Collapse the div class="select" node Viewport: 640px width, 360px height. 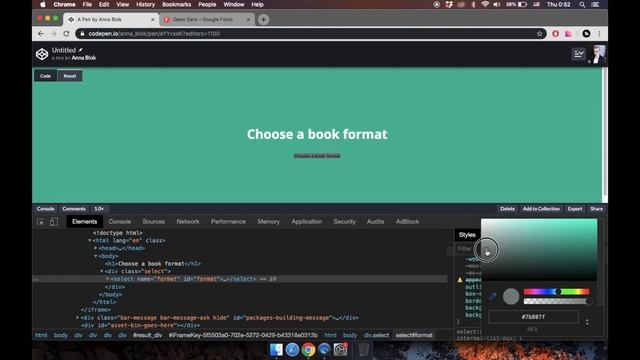(102, 271)
